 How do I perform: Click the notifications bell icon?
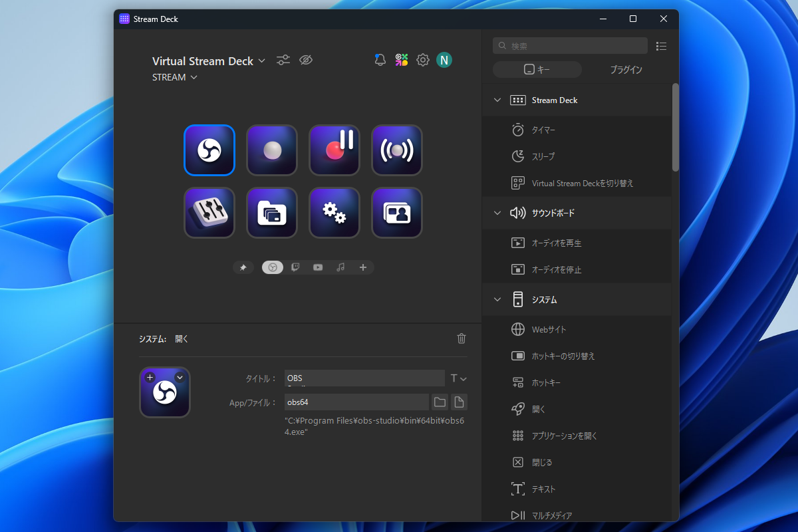(x=380, y=60)
